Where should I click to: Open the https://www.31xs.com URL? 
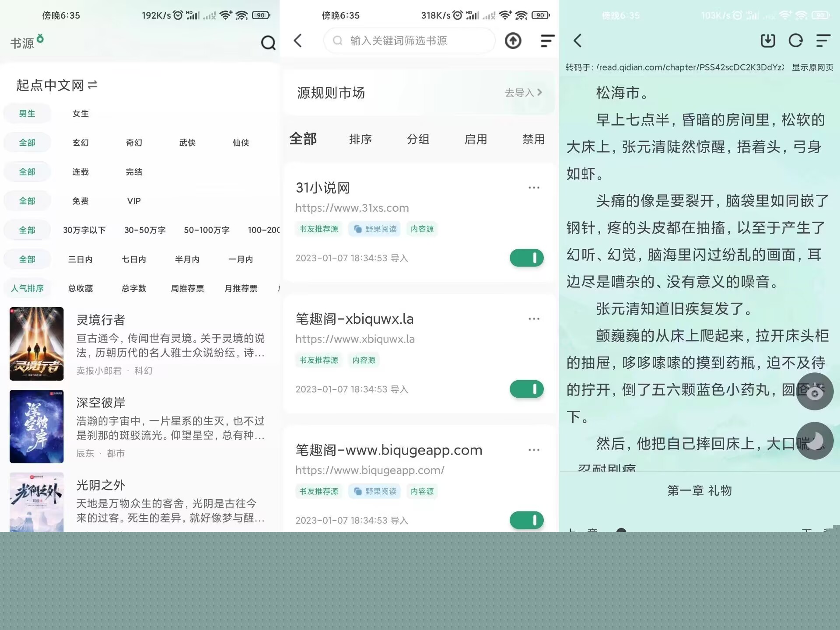coord(352,208)
